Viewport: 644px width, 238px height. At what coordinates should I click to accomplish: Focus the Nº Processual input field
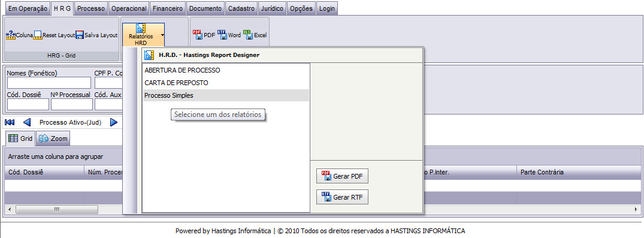click(72, 104)
